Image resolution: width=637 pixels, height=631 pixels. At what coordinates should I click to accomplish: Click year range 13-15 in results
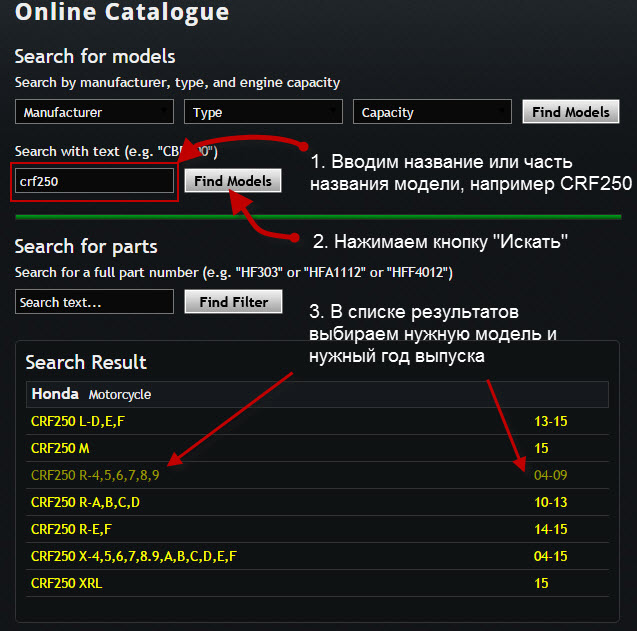tap(550, 421)
